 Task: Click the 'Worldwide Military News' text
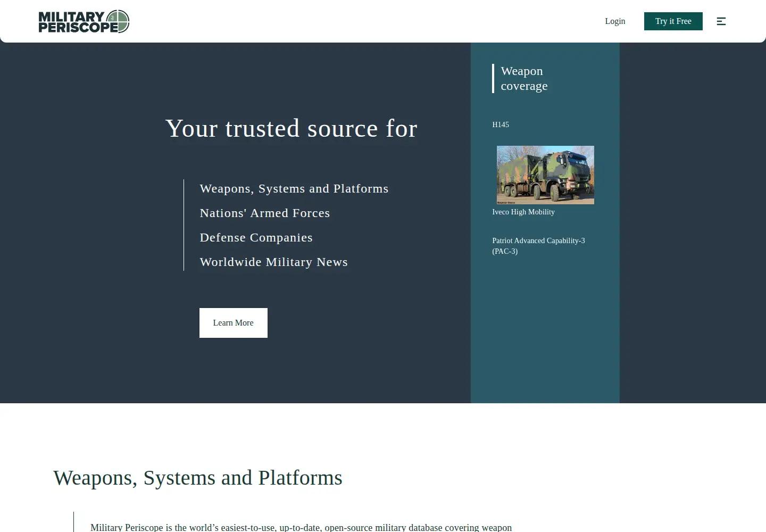pos(274,262)
